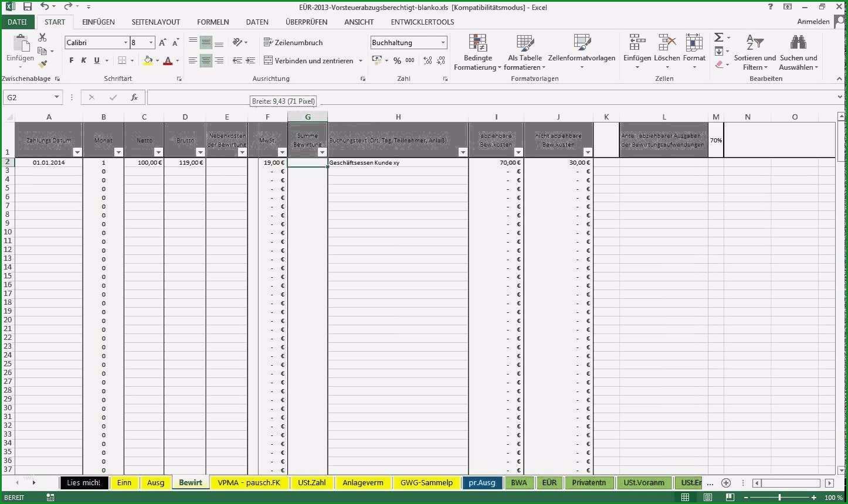This screenshot has width=848, height=504.
Task: Open the Buchhaltung number format dropdown
Action: 443,43
